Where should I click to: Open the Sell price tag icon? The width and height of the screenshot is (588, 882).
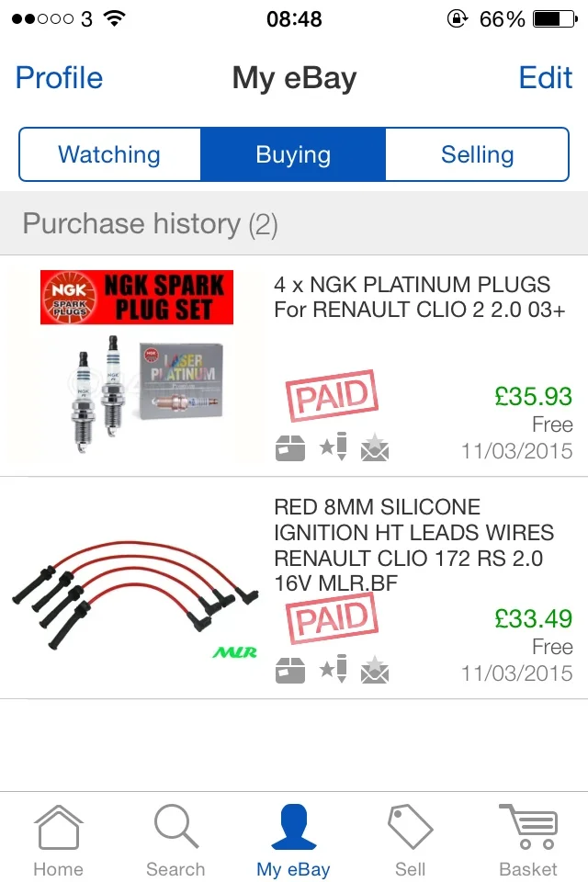tap(410, 826)
